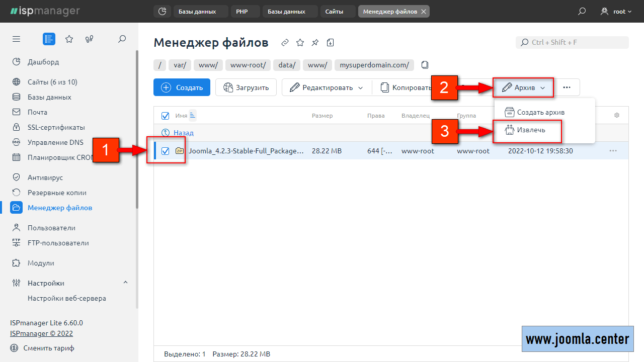644x362 pixels.
Task: Click the Создать button
Action: coord(182,87)
